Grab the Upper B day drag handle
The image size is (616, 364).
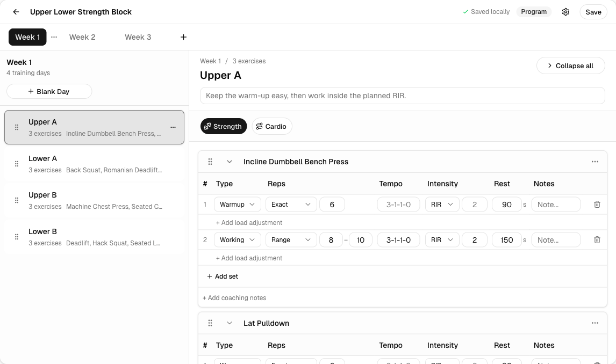pyautogui.click(x=17, y=200)
